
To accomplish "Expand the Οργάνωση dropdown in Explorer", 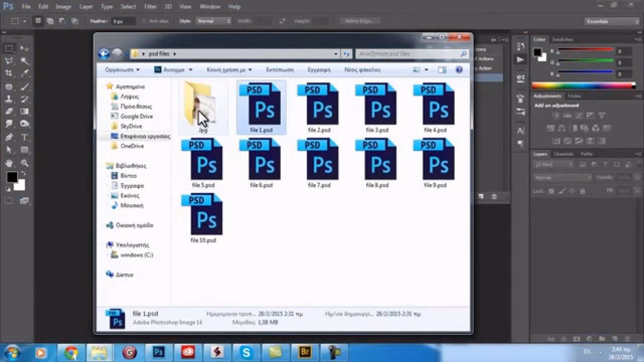I will pos(120,69).
